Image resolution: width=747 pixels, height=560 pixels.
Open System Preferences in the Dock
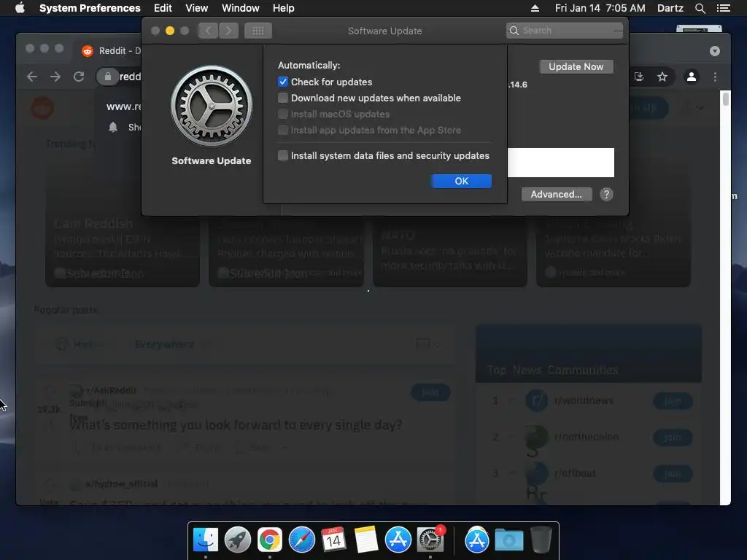pyautogui.click(x=430, y=540)
